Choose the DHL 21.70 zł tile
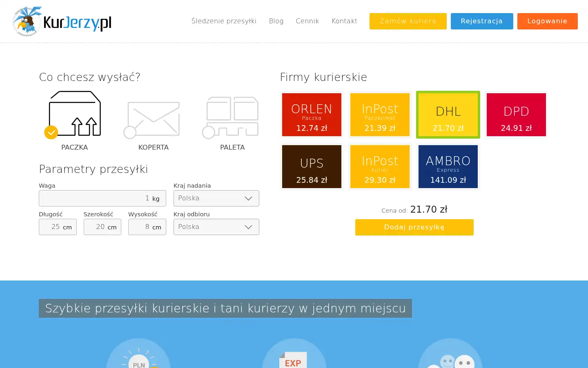The width and height of the screenshot is (588, 368). [448, 114]
